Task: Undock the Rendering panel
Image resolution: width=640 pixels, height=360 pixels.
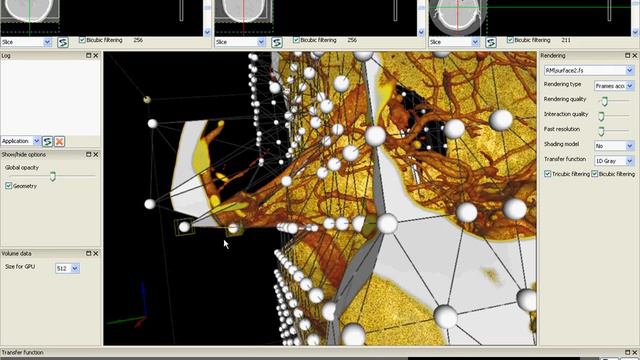Action: point(628,55)
